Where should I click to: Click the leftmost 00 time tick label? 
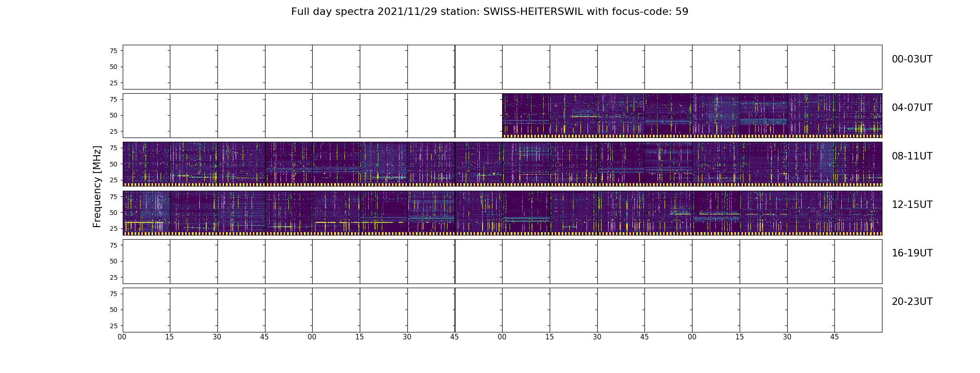[122, 337]
